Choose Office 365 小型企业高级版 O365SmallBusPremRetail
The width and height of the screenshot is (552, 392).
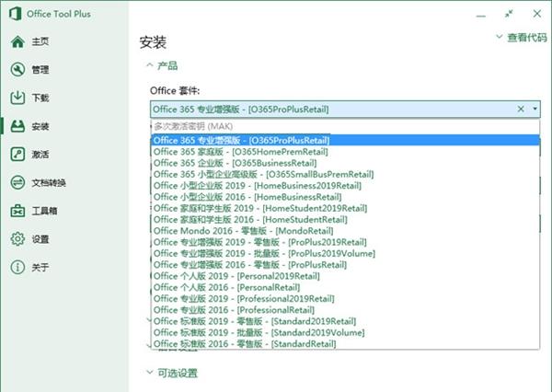(345, 174)
